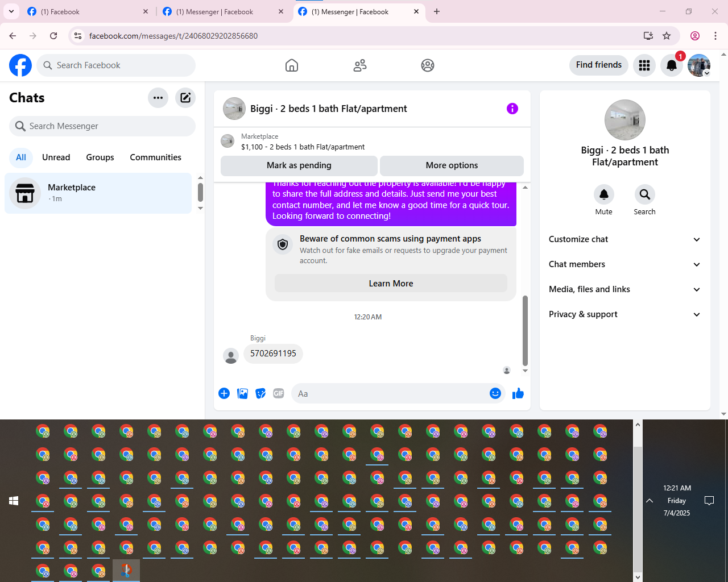Start a new message with compose icon
This screenshot has height=582, width=728.
tap(185, 98)
